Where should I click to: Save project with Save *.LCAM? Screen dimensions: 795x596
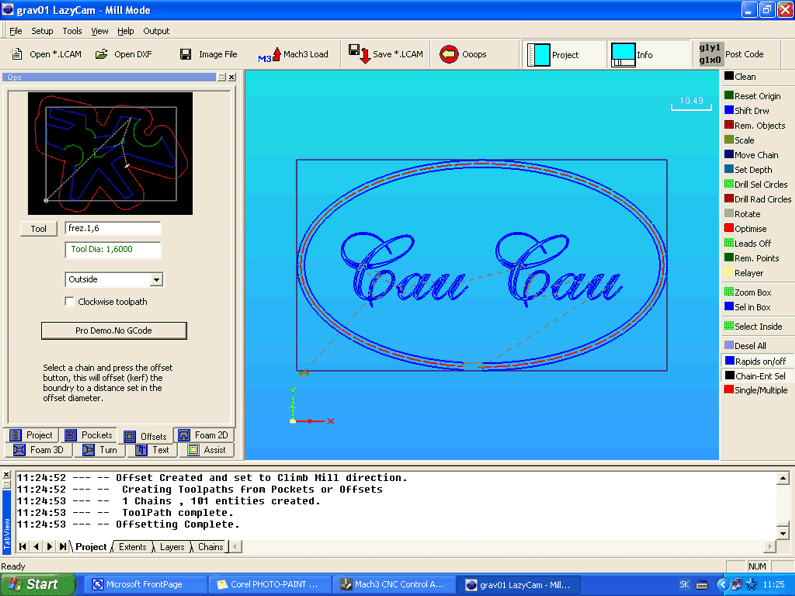coord(386,54)
